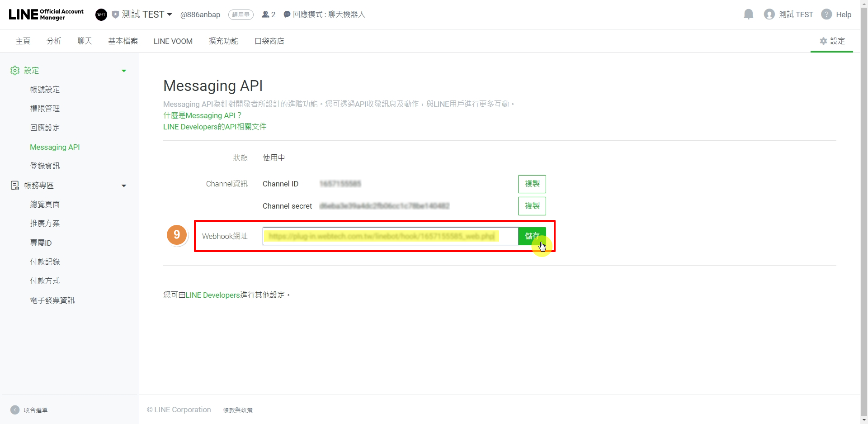Click the billing section document icon
868x424 pixels.
[15, 186]
